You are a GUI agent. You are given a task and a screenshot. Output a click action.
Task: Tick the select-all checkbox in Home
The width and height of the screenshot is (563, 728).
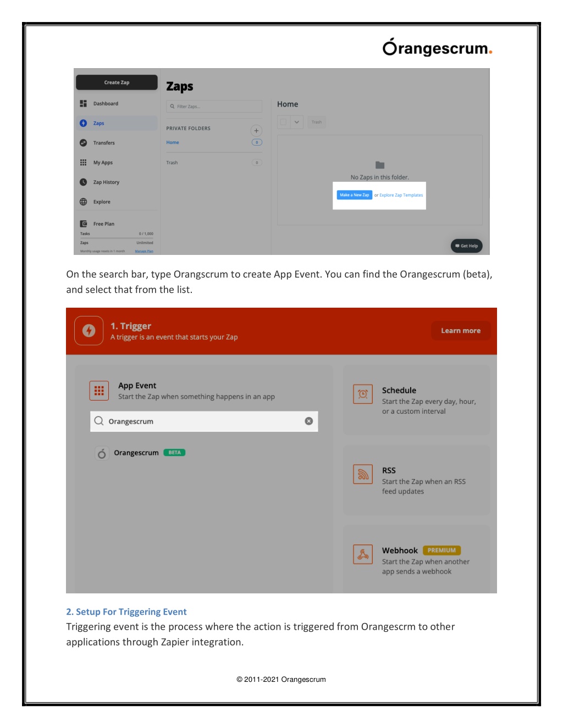click(x=284, y=122)
